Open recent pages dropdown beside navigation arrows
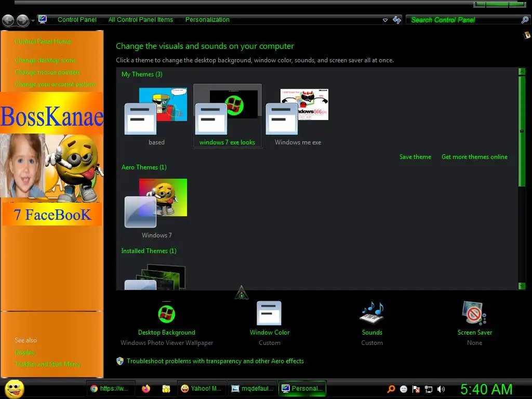Viewport: 532px width, 399px height. (x=33, y=21)
